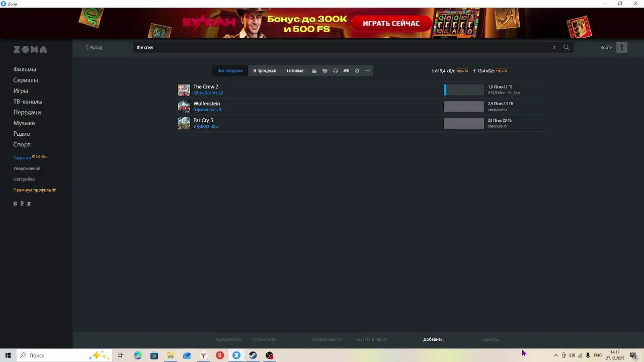Open the Zona social link icon

(29, 204)
